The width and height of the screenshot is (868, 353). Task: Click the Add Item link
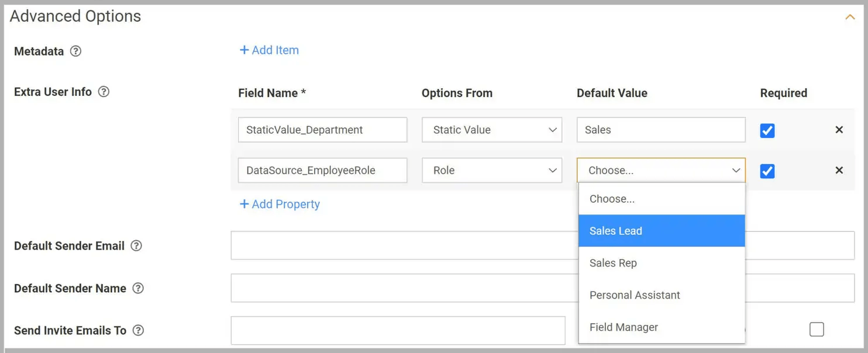click(269, 50)
